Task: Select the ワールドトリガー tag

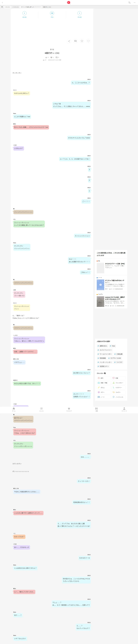Action: click(x=105, y=354)
